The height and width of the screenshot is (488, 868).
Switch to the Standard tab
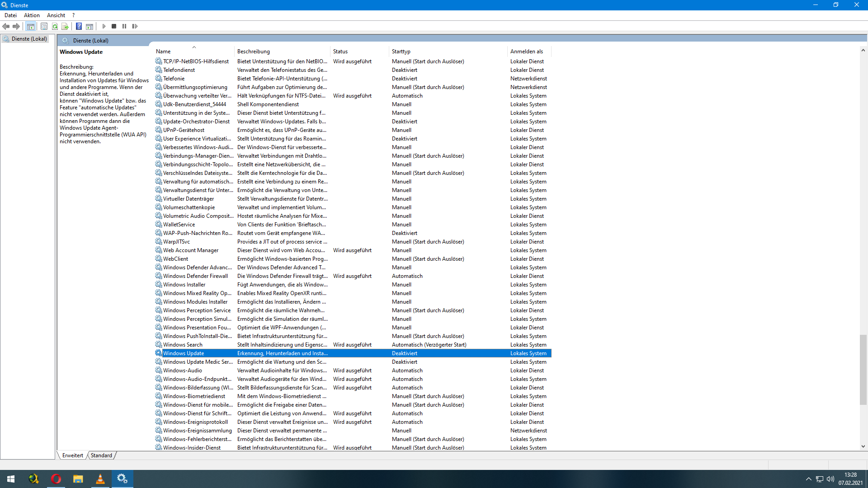[101, 455]
